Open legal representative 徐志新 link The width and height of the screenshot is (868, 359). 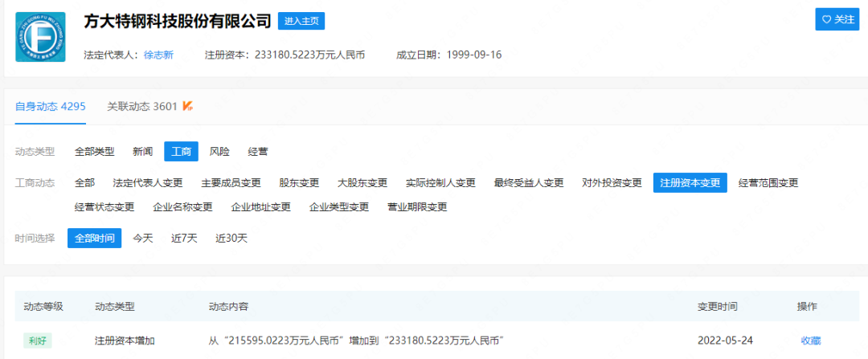pyautogui.click(x=158, y=55)
